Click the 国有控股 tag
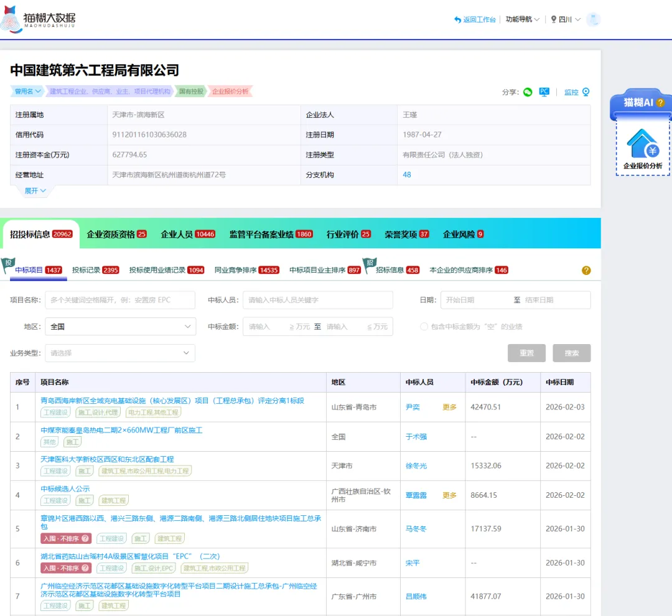Viewport: 672px width, 616px height. click(x=191, y=91)
